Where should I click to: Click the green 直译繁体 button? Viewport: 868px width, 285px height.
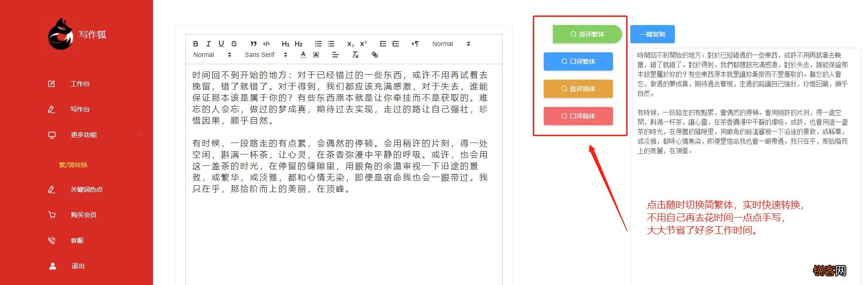[587, 34]
